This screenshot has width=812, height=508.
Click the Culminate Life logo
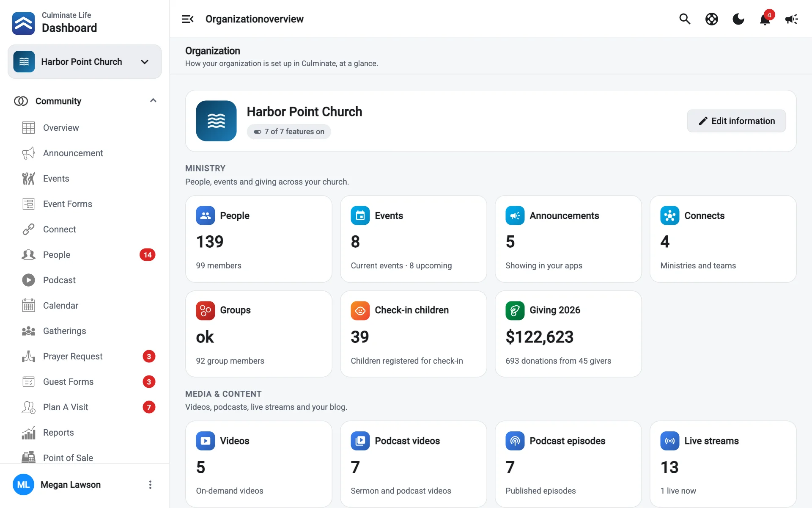24,23
